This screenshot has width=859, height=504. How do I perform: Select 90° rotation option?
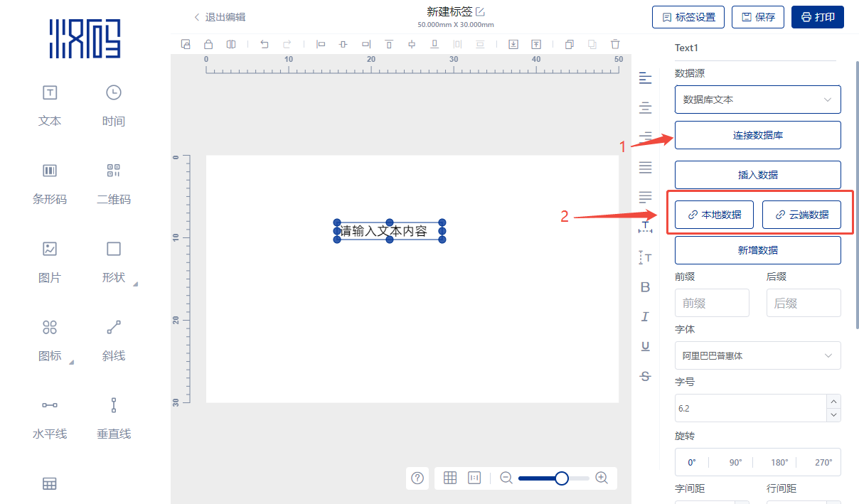click(x=735, y=462)
